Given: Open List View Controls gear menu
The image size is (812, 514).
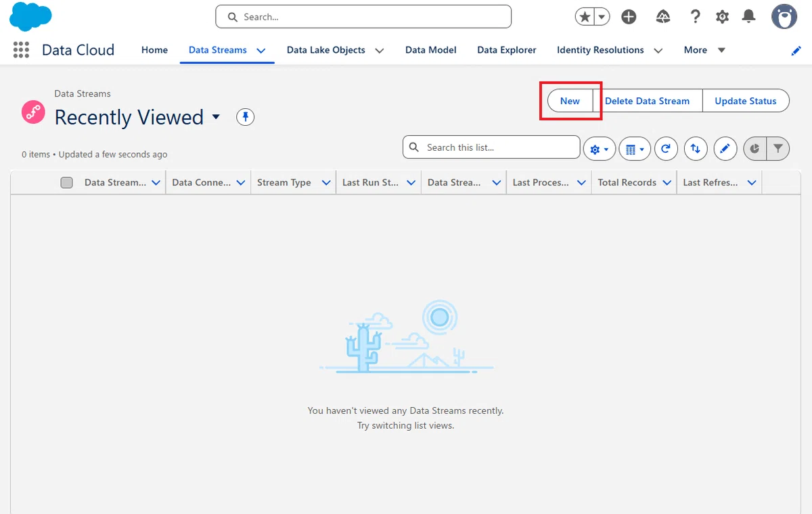Looking at the screenshot, I should tap(600, 149).
